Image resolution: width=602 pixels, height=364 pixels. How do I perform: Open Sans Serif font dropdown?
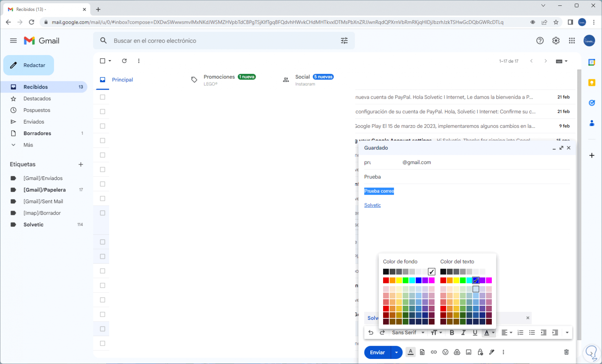[408, 332]
